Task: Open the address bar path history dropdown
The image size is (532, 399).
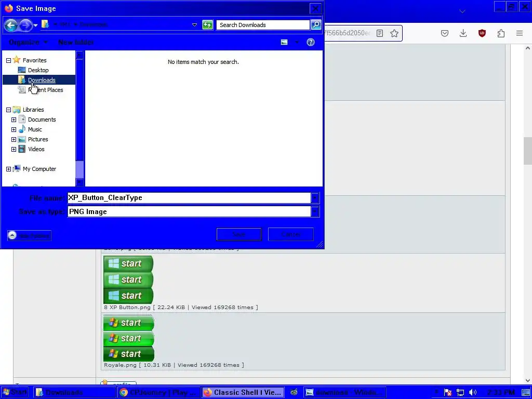Action: 194,25
